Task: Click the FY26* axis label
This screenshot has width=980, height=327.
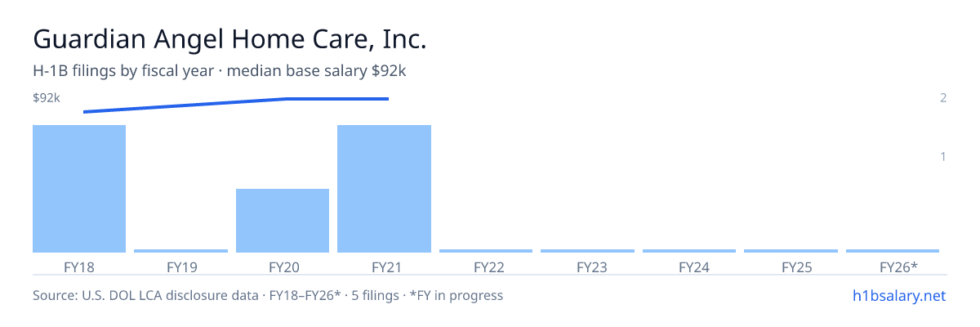Action: click(898, 267)
